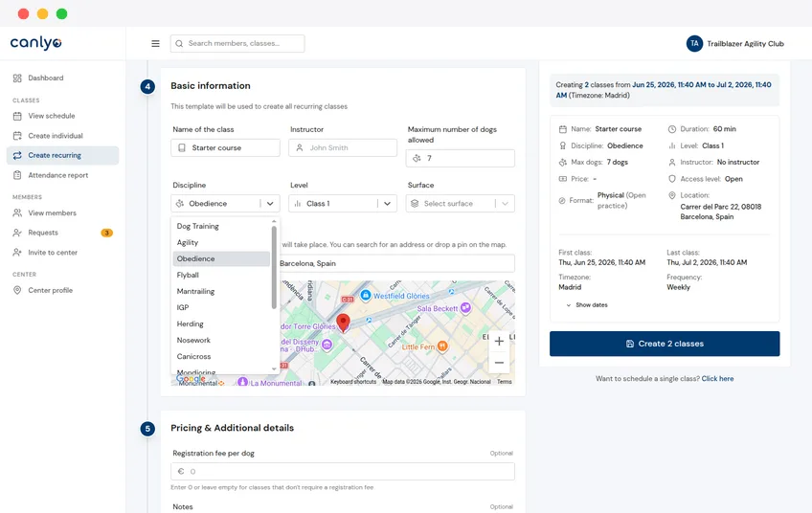
Task: Enter a Registration fee per dog
Action: (x=343, y=472)
